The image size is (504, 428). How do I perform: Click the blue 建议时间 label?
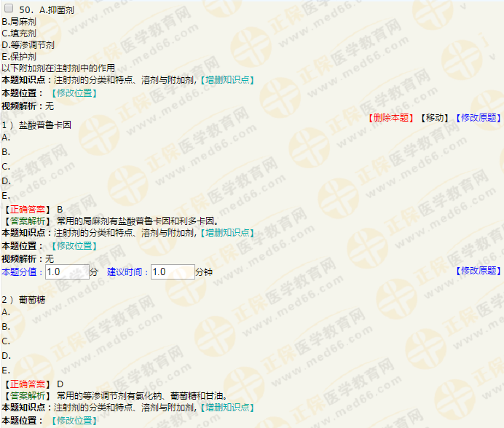127,272
